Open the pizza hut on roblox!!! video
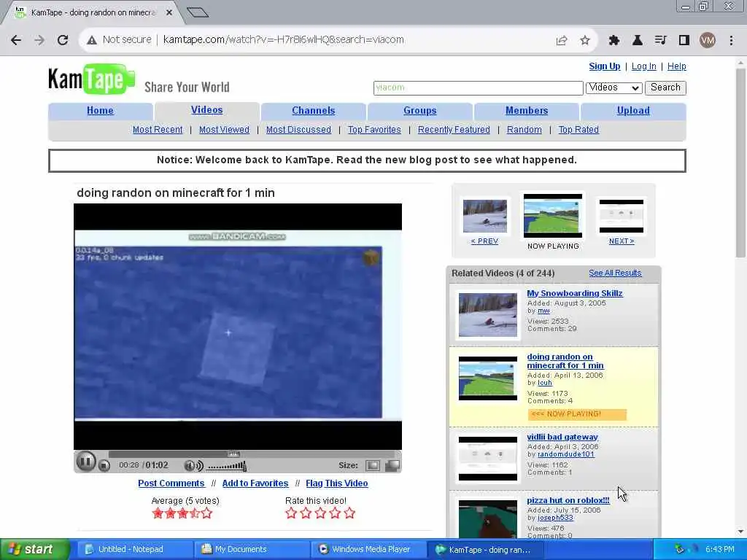The image size is (747, 560). (x=568, y=500)
